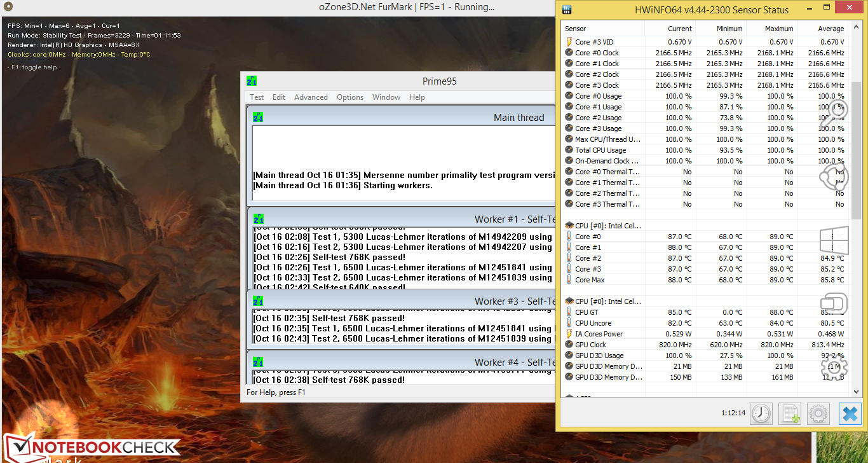The width and height of the screenshot is (868, 463).
Task: Click the icon next to Total CPU Usage
Action: pyautogui.click(x=569, y=150)
